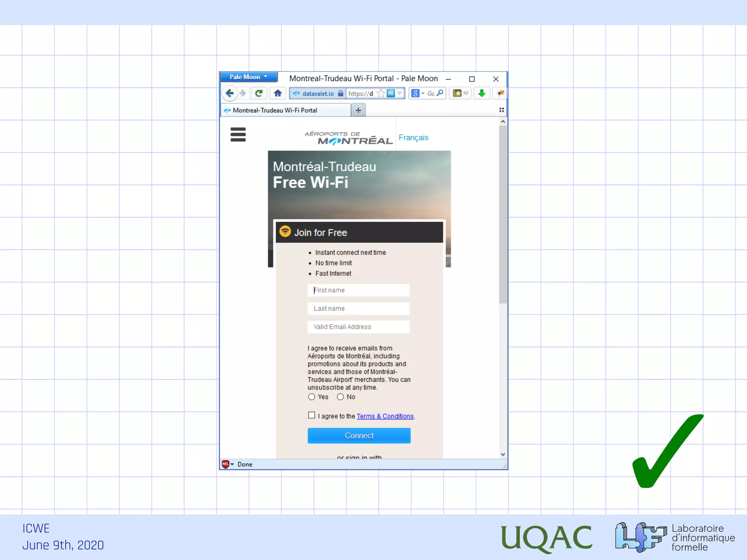
Task: Expand the Google search engine dropdown
Action: pyautogui.click(x=418, y=93)
